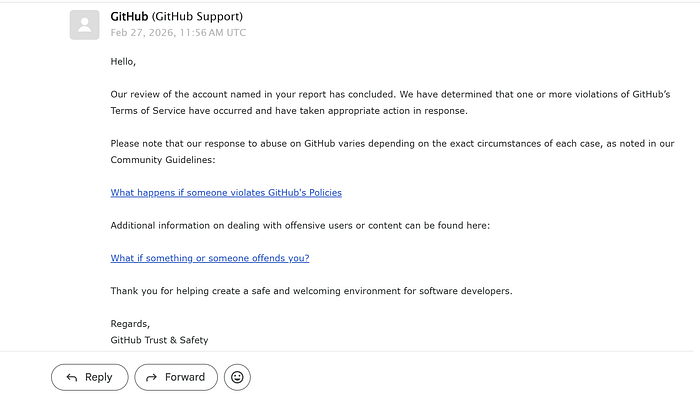Open 'What if something or someone offends you?' link
Viewport: 700px width, 395px height.
[x=210, y=258]
